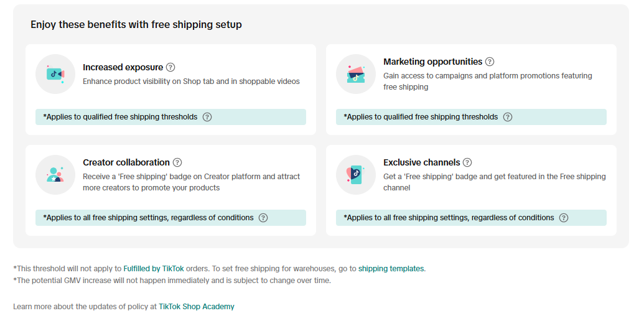Screen dimensions: 644x326
Task: Click the 'Enjoy these benefits' section heading
Action: pyautogui.click(x=136, y=25)
